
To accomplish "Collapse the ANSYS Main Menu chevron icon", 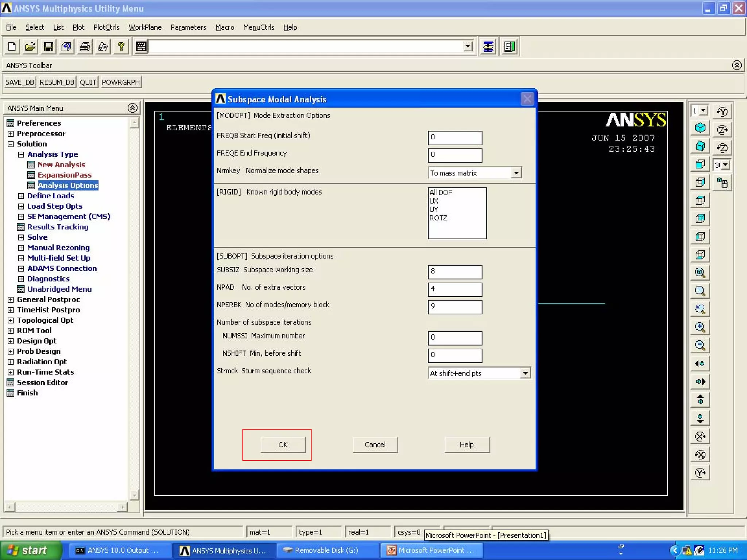I will pos(132,108).
